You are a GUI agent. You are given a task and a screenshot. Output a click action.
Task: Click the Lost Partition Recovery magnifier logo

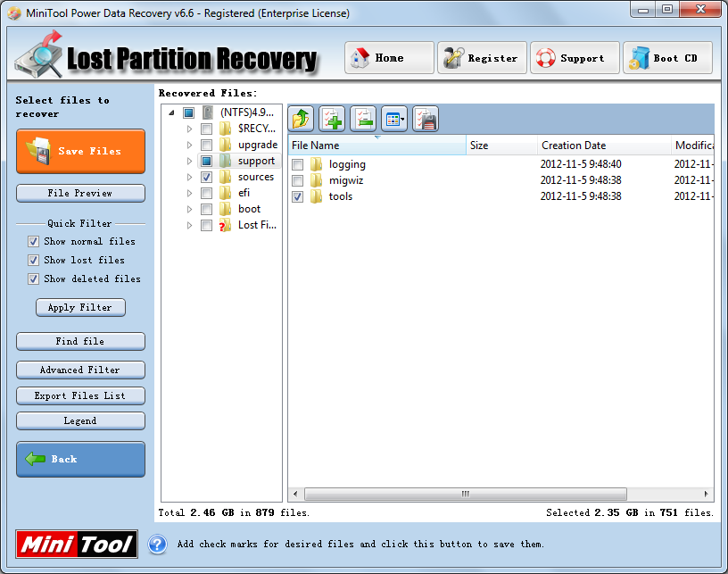39,54
